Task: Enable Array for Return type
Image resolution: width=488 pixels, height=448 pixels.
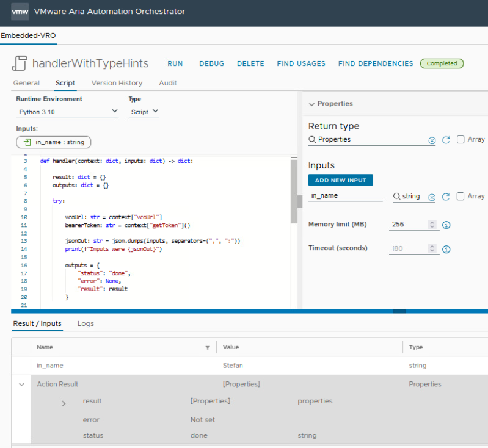Action: pos(461,139)
